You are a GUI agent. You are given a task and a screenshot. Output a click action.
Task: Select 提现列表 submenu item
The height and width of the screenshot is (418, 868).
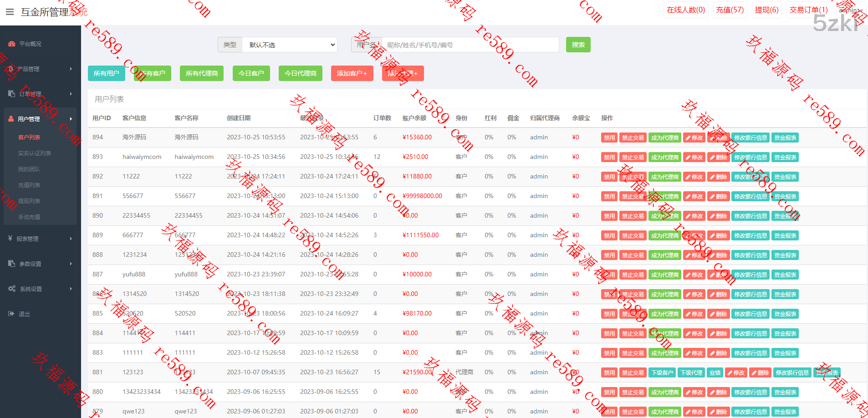click(x=29, y=201)
